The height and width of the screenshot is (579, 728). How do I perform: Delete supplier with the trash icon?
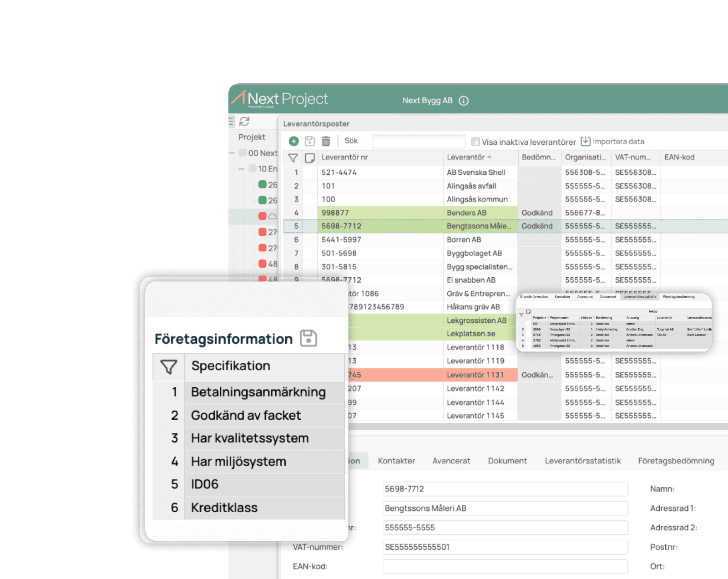tap(326, 142)
